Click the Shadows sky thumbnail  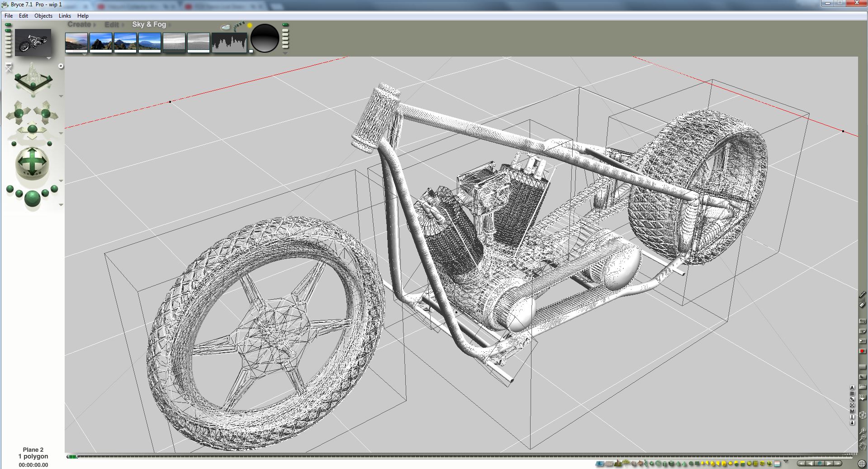101,42
